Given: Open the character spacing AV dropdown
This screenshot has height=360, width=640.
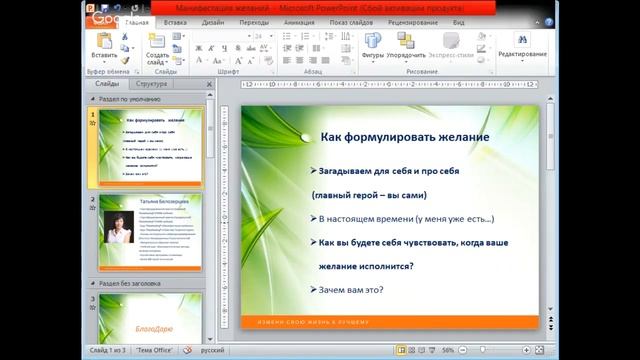Looking at the screenshot, I should pos(264,49).
